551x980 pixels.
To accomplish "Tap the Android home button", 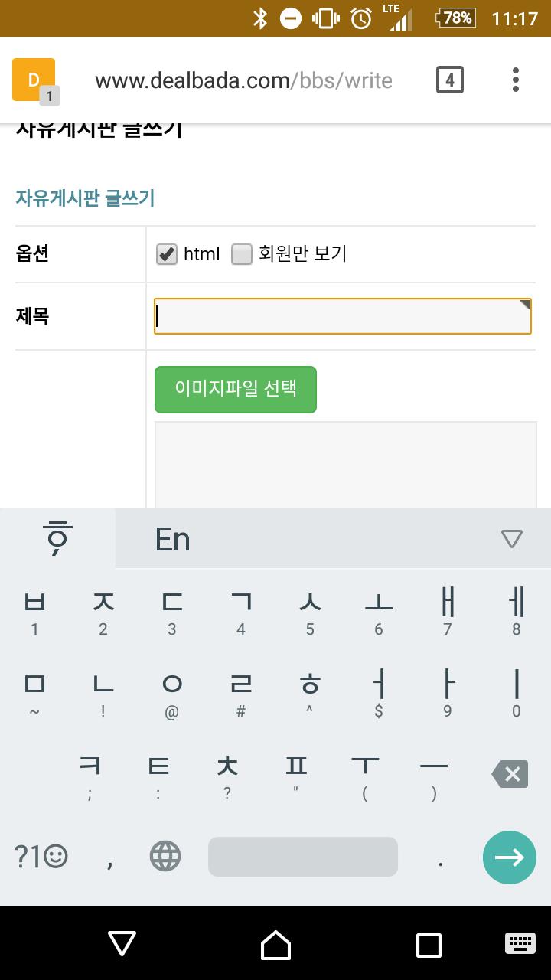I will click(275, 944).
